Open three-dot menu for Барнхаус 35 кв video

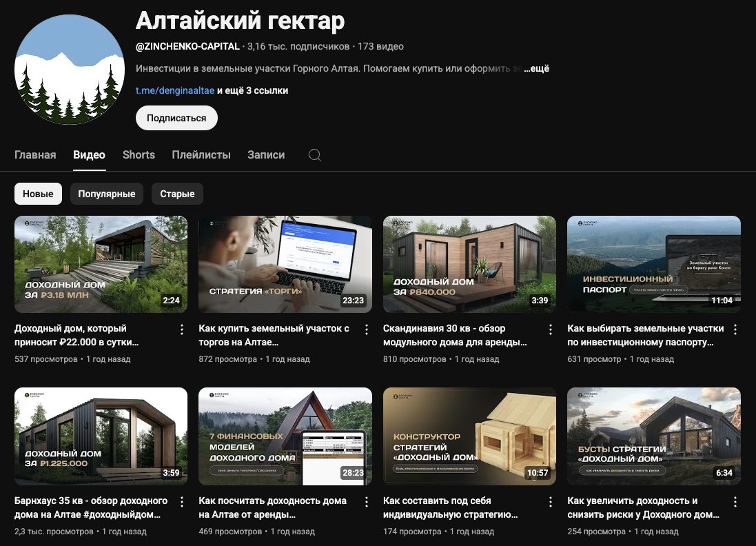tap(182, 501)
